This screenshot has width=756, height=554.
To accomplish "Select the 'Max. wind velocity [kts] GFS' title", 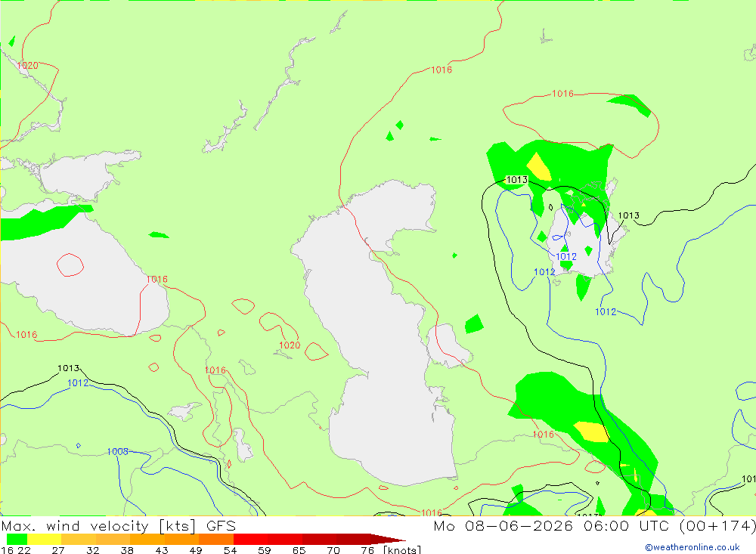I will (x=119, y=526).
